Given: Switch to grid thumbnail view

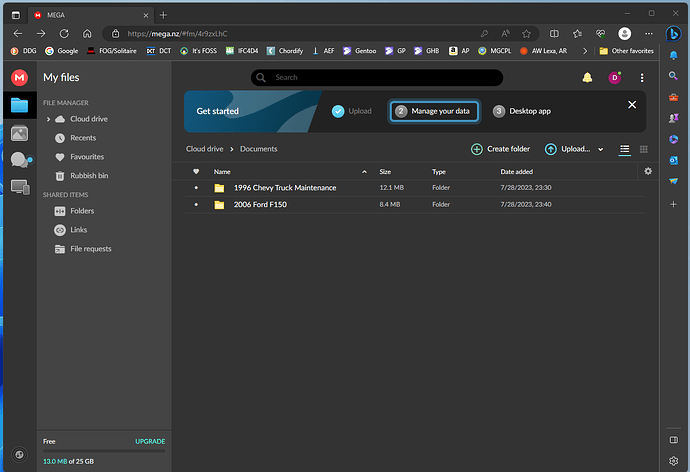Looking at the screenshot, I should pos(644,149).
